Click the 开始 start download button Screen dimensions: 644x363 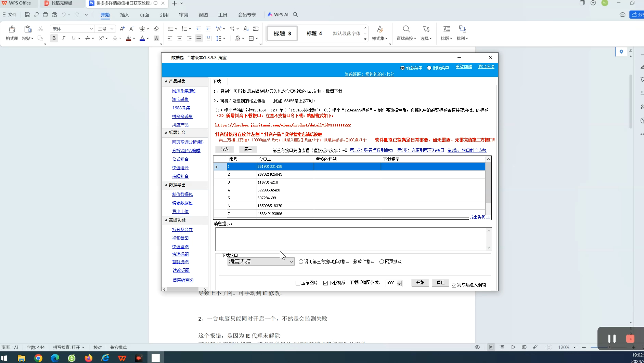point(420,283)
